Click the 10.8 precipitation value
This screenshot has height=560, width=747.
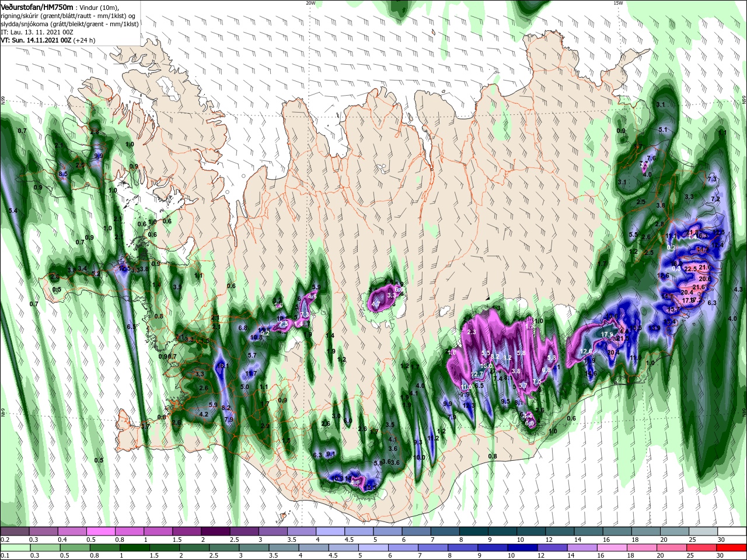pyautogui.click(x=256, y=337)
